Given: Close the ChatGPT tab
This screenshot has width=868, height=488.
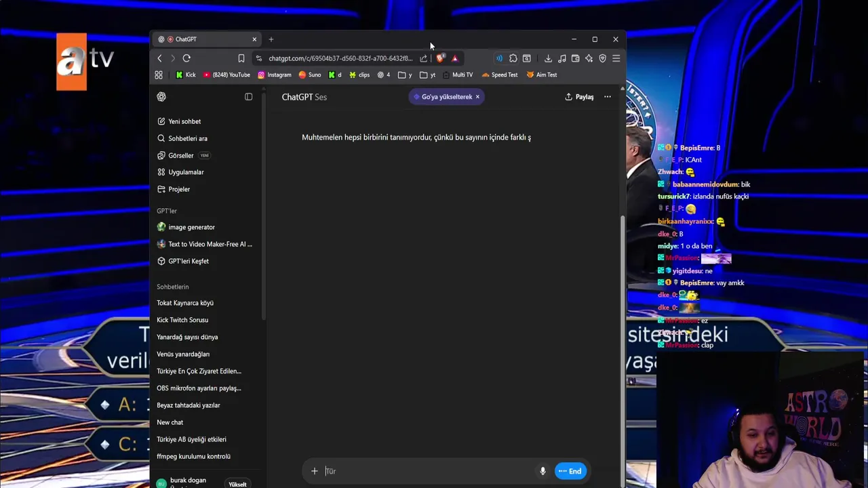Looking at the screenshot, I should [254, 39].
